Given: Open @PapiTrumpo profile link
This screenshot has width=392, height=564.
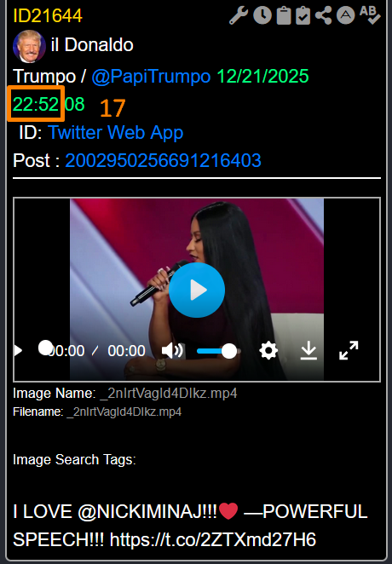Looking at the screenshot, I should [x=151, y=77].
